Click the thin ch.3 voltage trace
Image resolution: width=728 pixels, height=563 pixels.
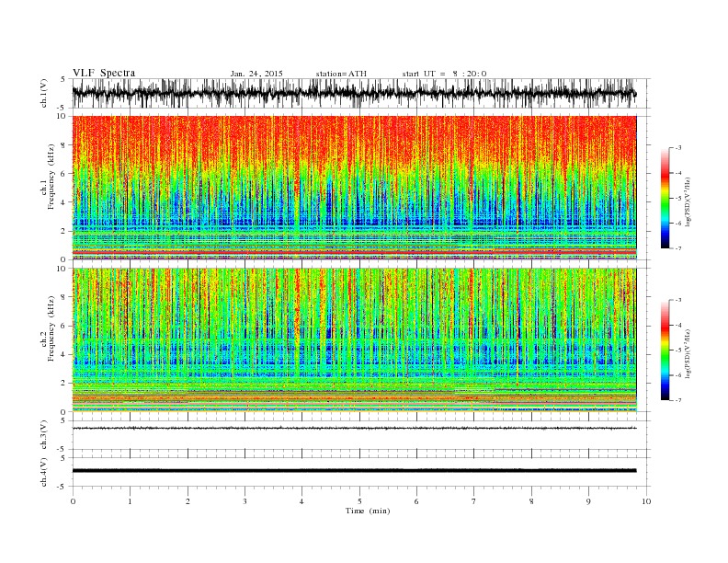coord(354,428)
